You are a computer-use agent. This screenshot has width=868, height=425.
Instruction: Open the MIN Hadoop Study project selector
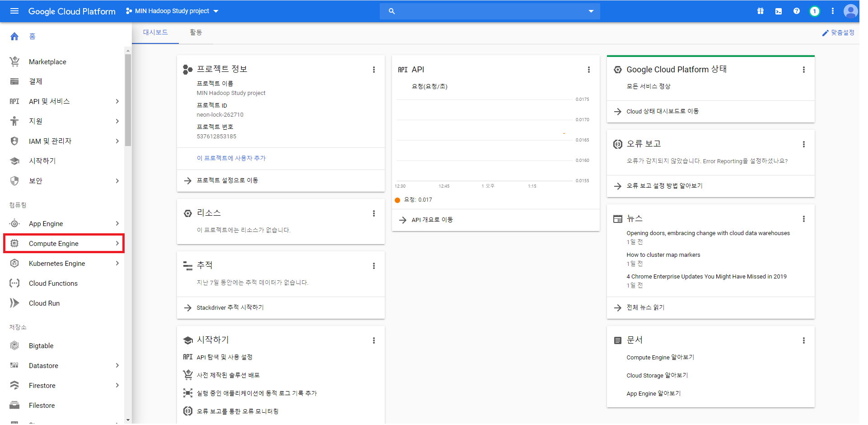[172, 11]
